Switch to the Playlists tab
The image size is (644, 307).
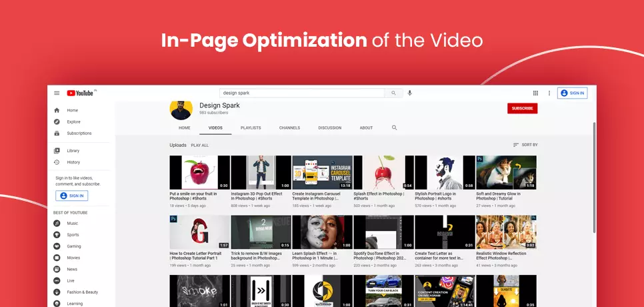251,128
